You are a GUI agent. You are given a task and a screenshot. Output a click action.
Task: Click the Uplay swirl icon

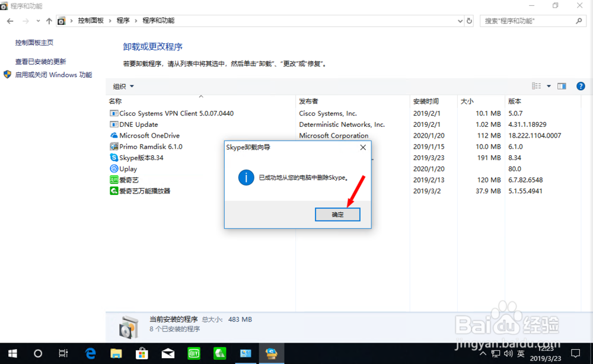(x=113, y=168)
